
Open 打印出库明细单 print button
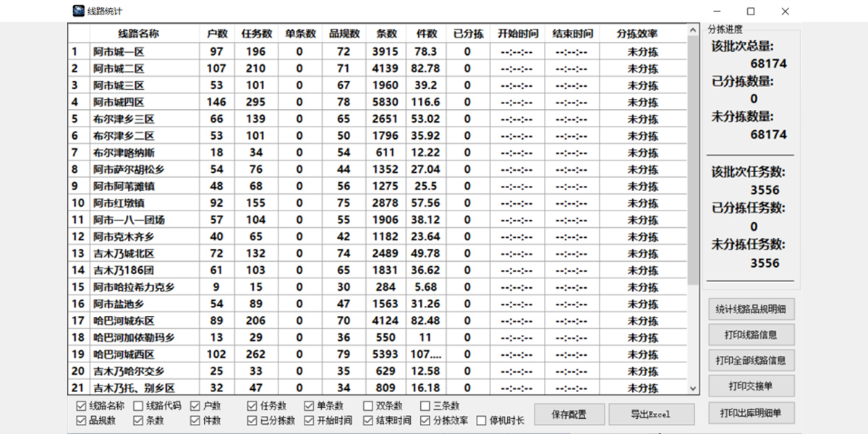(751, 413)
